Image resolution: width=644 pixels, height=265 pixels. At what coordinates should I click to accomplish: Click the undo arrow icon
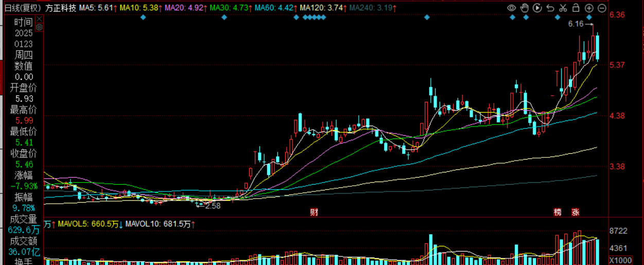tap(550, 8)
